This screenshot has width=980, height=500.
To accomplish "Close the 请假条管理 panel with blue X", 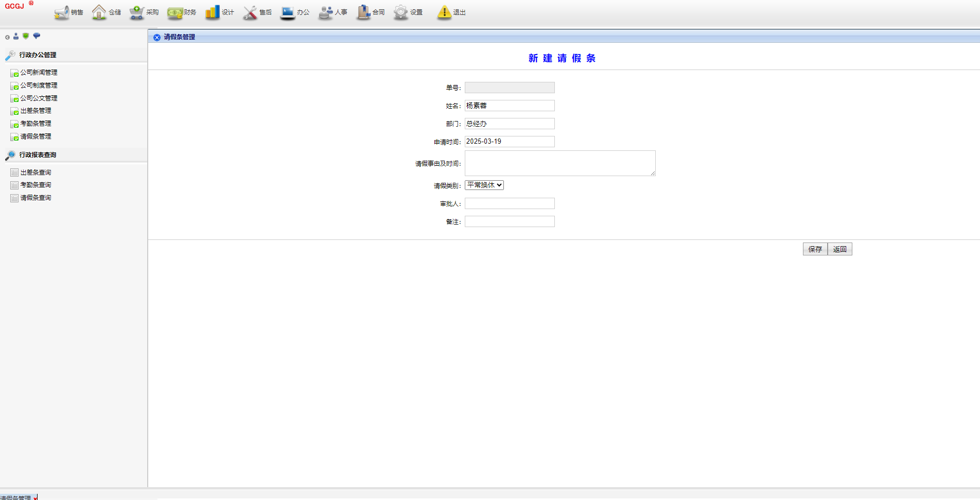I will tap(157, 38).
